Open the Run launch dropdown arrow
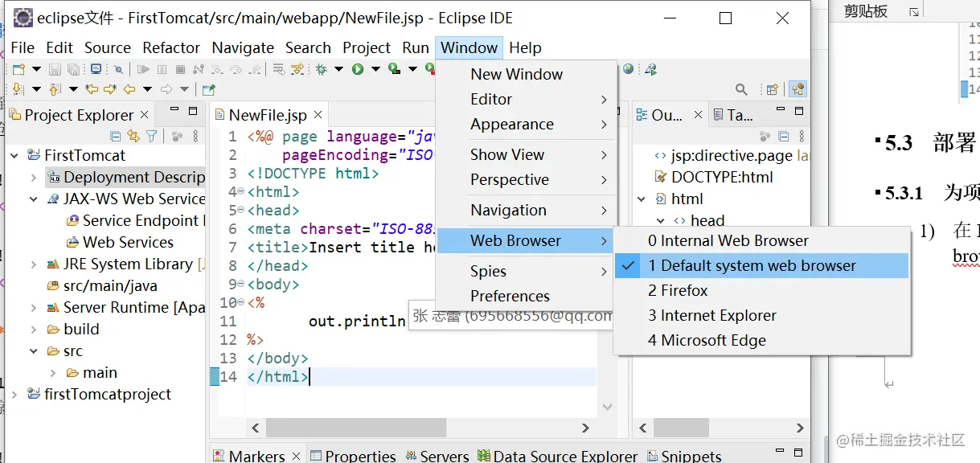The width and height of the screenshot is (980, 463). [x=375, y=70]
